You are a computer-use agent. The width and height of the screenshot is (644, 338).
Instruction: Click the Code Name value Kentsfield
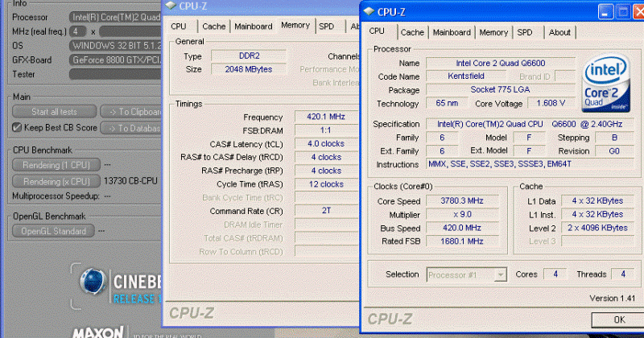[x=466, y=76]
